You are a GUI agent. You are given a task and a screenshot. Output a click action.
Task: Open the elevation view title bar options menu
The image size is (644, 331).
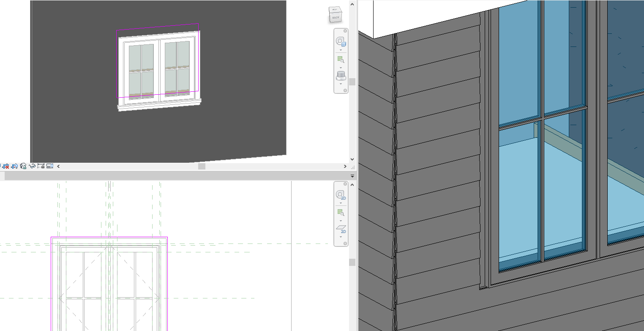352,176
